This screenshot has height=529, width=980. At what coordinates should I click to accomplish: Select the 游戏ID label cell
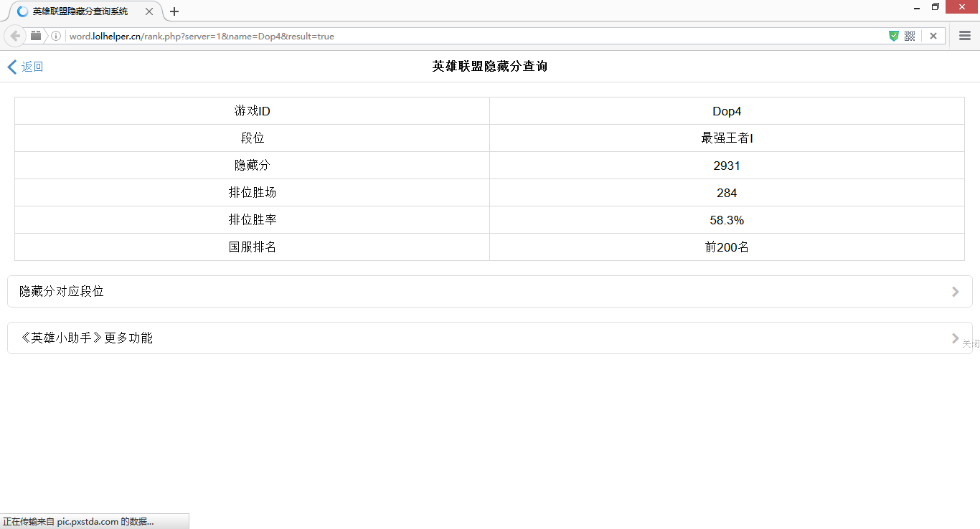coord(252,111)
